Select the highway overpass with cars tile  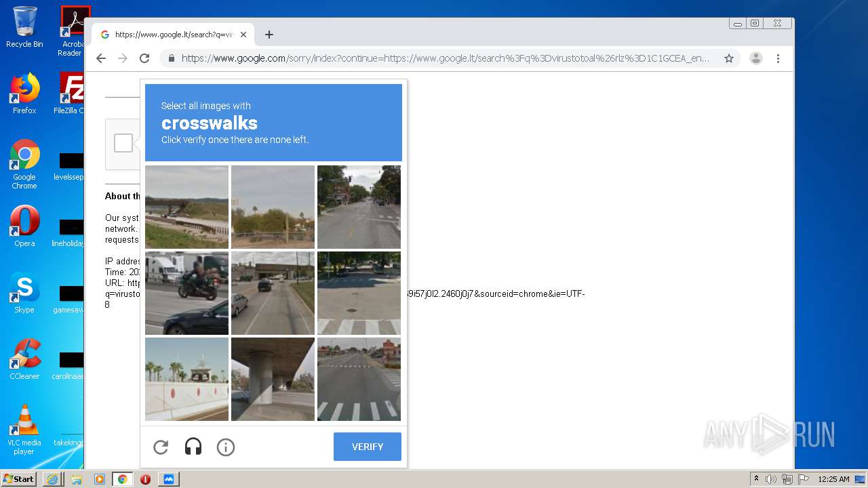(x=273, y=293)
